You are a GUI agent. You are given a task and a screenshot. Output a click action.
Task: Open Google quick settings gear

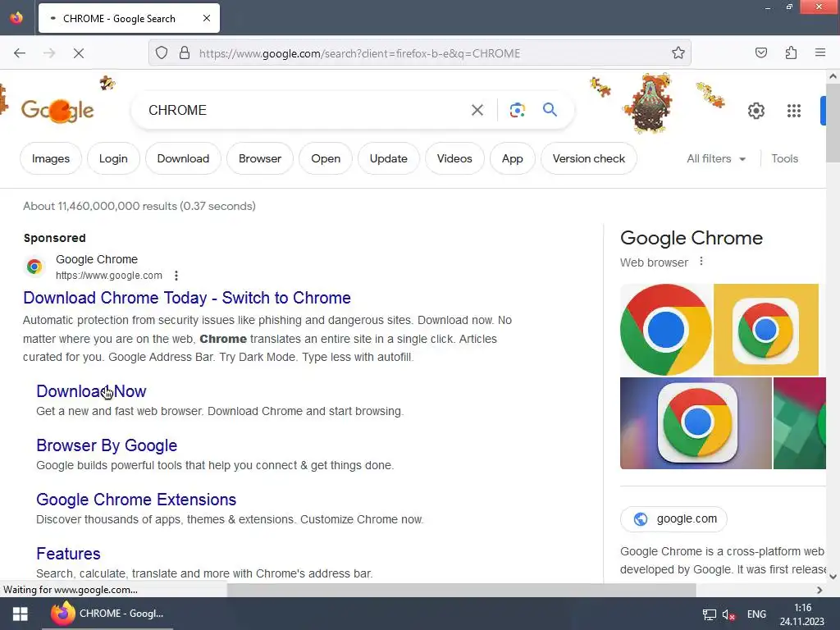pyautogui.click(x=756, y=111)
